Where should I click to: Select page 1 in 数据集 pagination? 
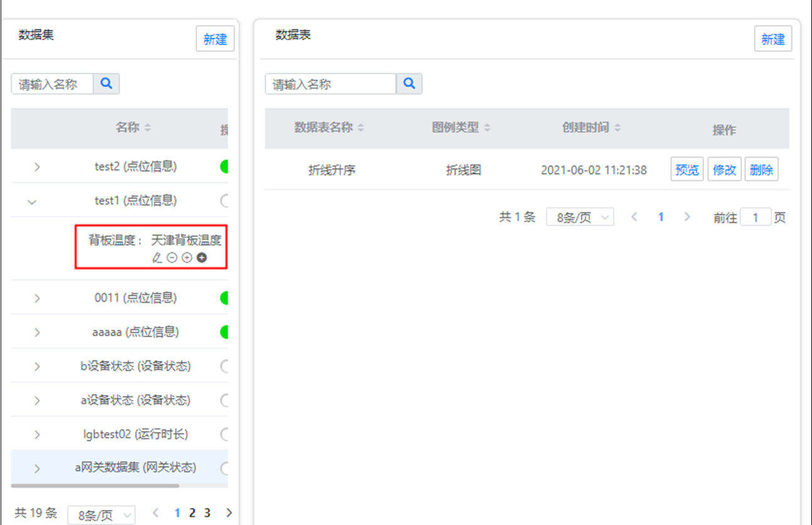click(x=178, y=513)
